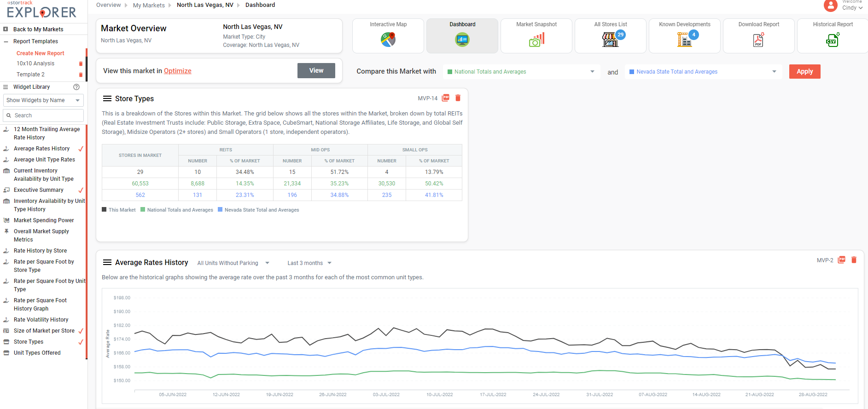Go to My Markets breadcrumb
Image resolution: width=868 pixels, height=409 pixels.
click(149, 6)
